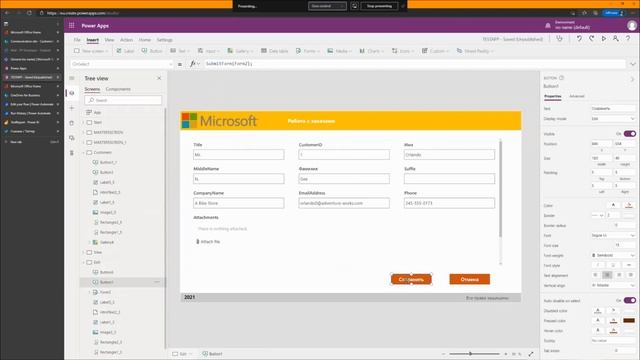
Task: Click the Pressed color dark brown swatch
Action: [629, 320]
